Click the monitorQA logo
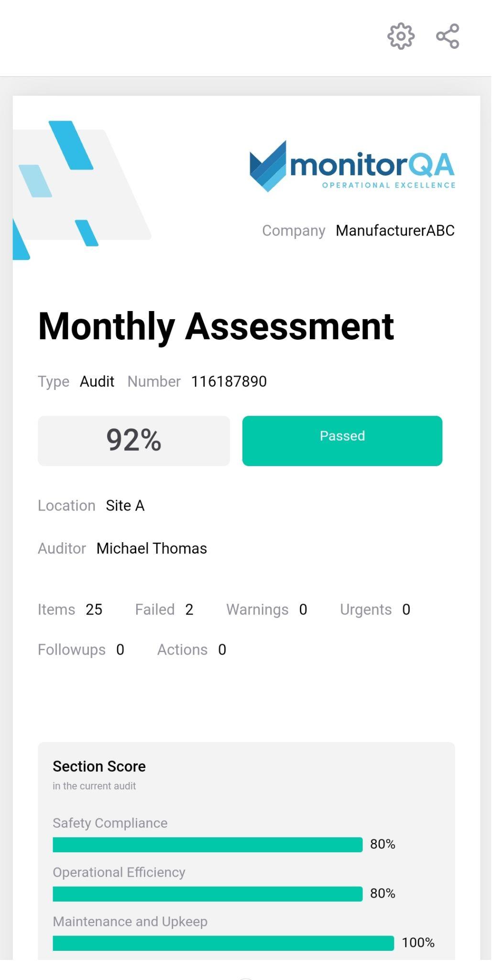 [x=352, y=166]
